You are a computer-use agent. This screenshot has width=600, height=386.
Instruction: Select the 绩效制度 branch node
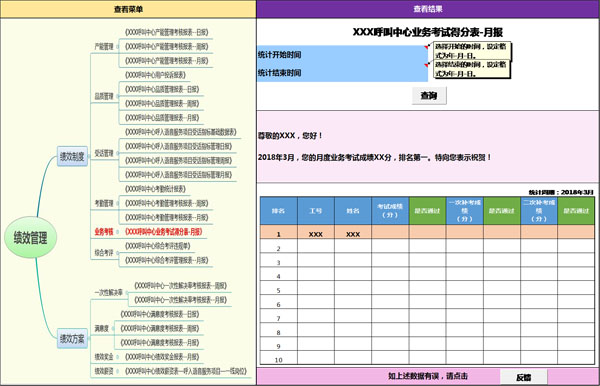coord(72,156)
